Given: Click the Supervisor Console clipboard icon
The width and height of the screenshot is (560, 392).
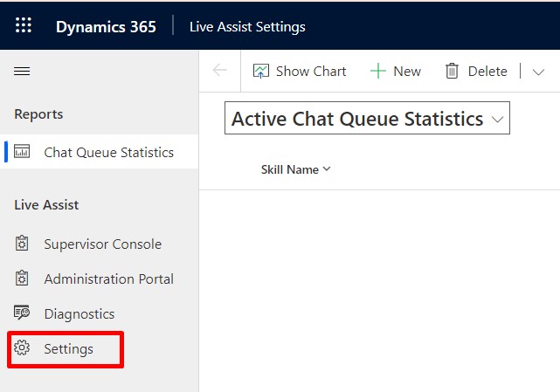Looking at the screenshot, I should pyautogui.click(x=22, y=243).
